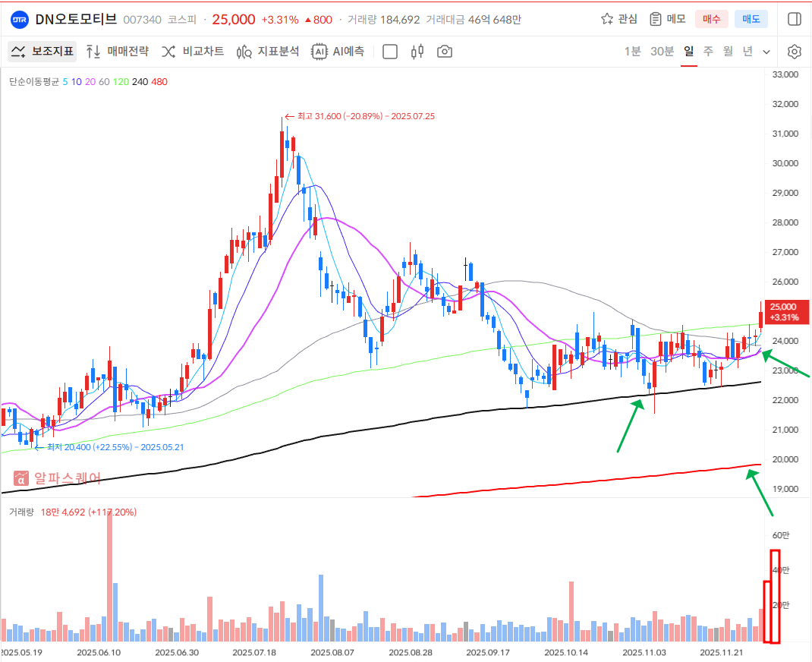Toggle the side panel layout icon
Viewport: 812px width, 662px height.
coord(795,19)
